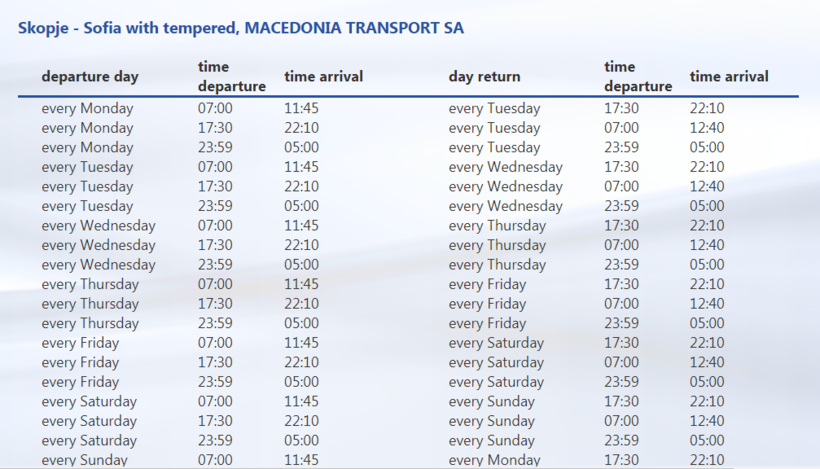Click the 'departure day' column header

[x=90, y=76]
